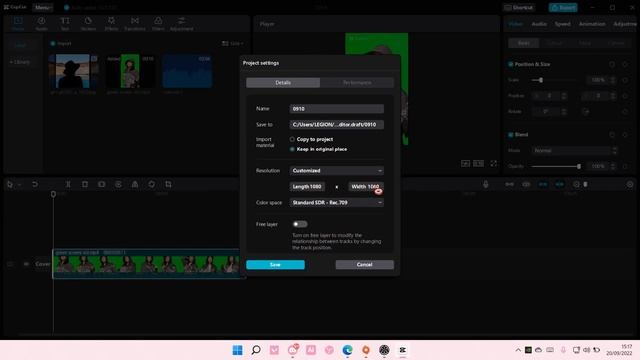Open the Media panel icon
This screenshot has width=640, height=360.
pyautogui.click(x=18, y=24)
